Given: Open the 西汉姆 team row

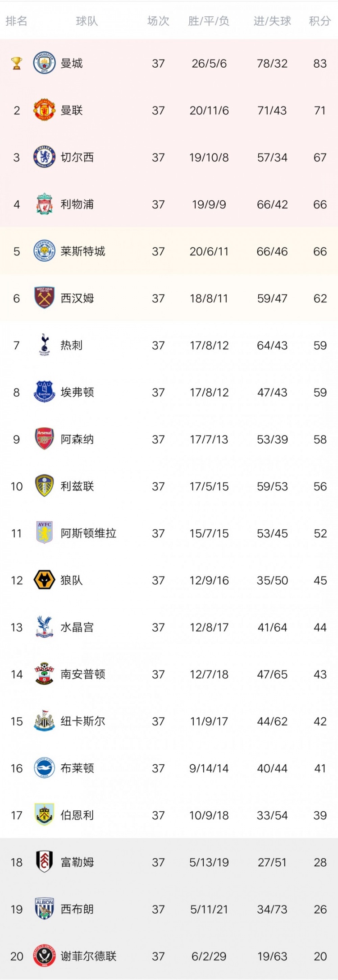Looking at the screenshot, I should [169, 298].
